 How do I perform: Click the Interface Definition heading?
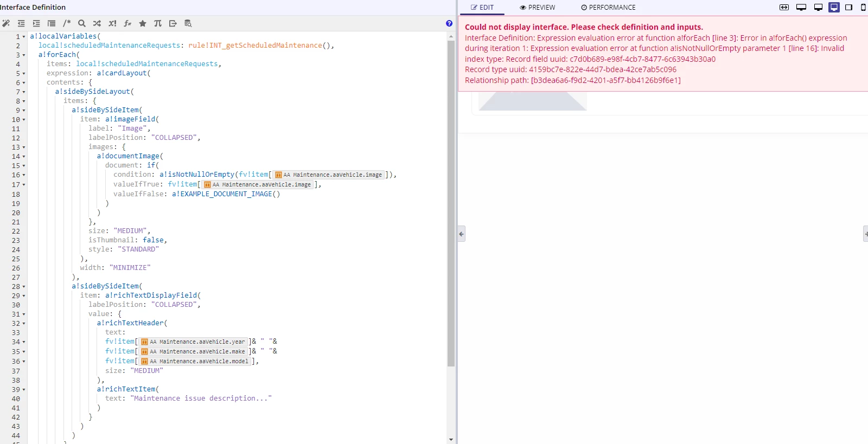33,7
